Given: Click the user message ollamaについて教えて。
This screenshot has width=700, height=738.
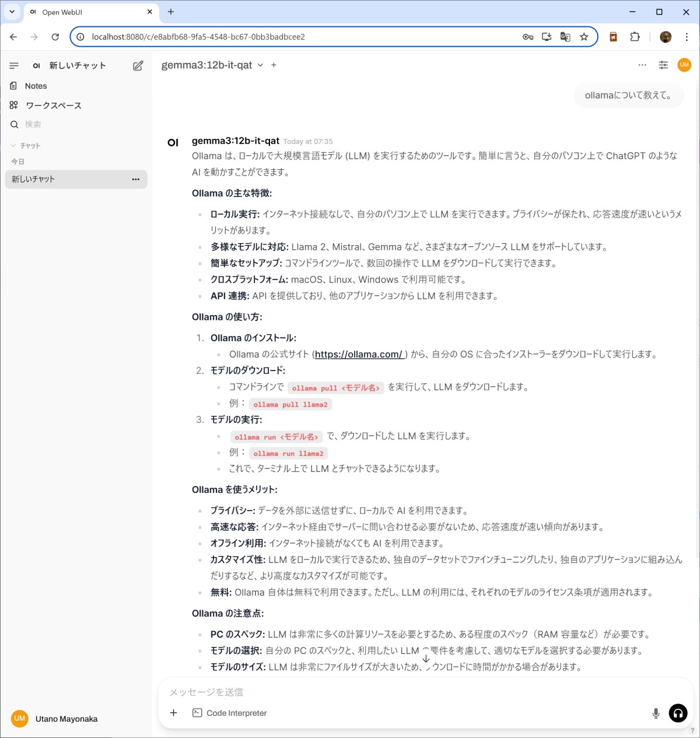Looking at the screenshot, I should (x=628, y=96).
